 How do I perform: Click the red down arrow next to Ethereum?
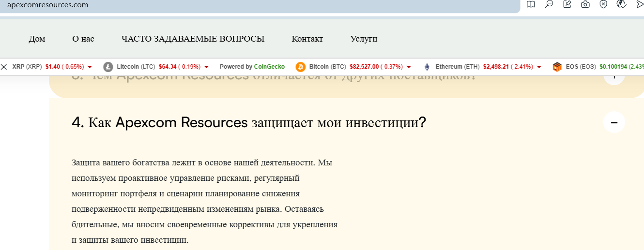[539, 67]
